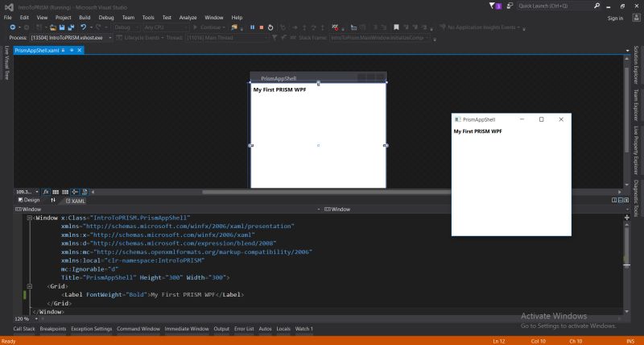Viewport: 644px width, 345px height.
Task: Stop debugging with the red square button
Action: 260,27
